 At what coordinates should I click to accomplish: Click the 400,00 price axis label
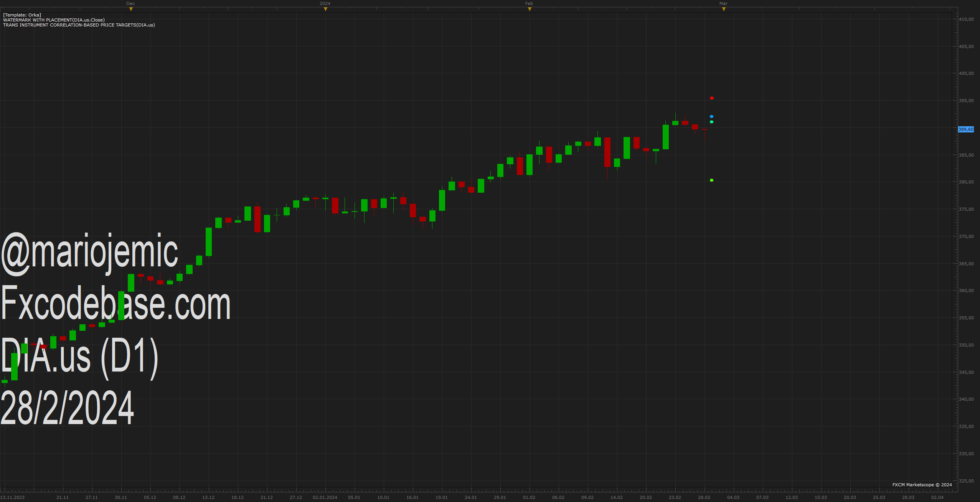[x=966, y=73]
